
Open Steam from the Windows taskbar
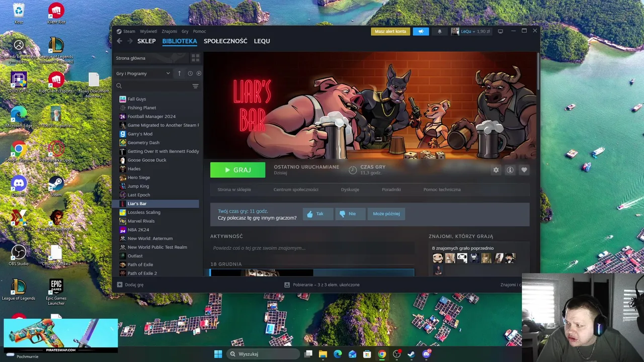411,354
